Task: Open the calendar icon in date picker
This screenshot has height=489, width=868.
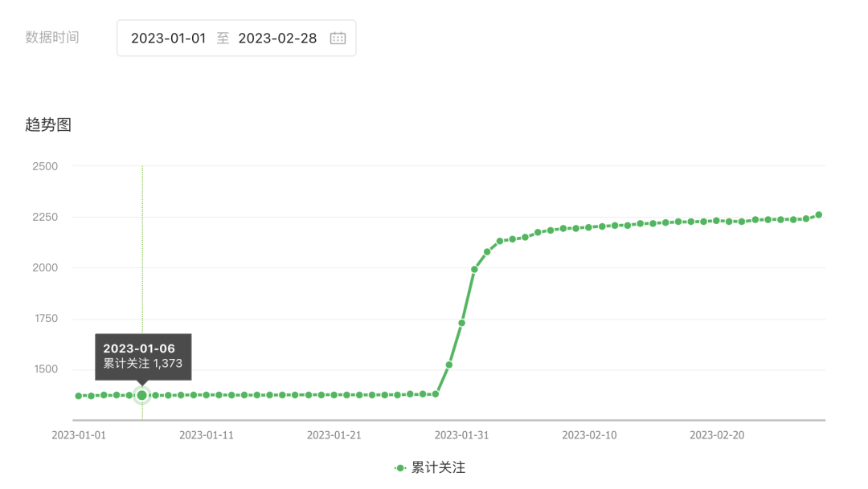Action: point(338,38)
